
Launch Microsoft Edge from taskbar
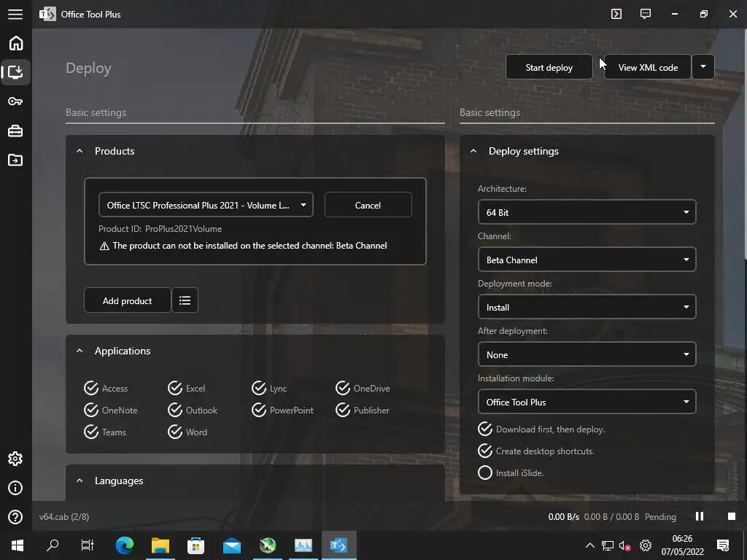(125, 545)
